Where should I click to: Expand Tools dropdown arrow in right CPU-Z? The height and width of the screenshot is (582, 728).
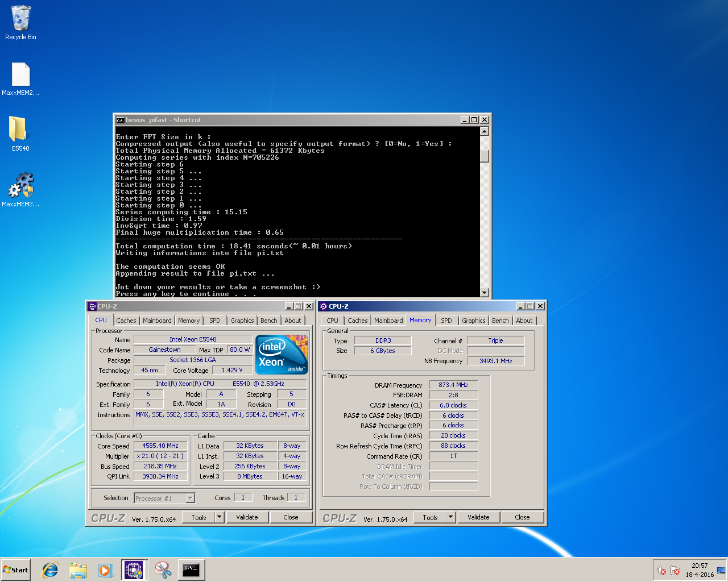pos(451,517)
